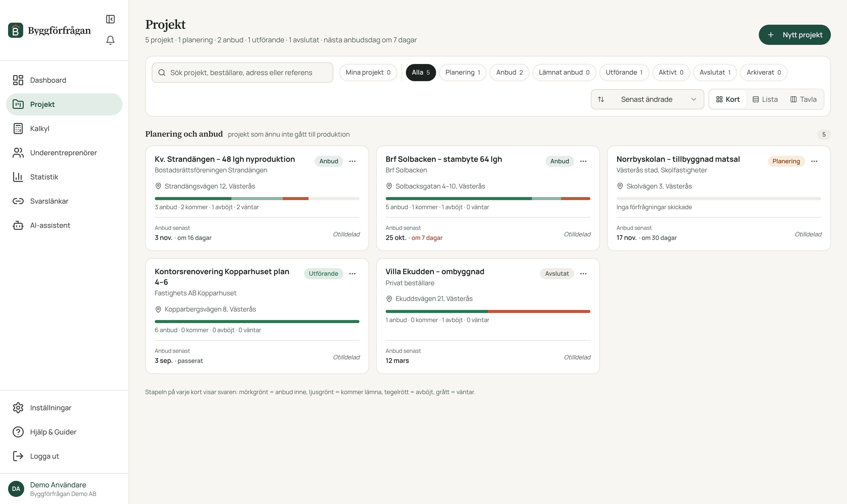Switch to Tavla view
Viewport: 847px width, 504px height.
803,99
